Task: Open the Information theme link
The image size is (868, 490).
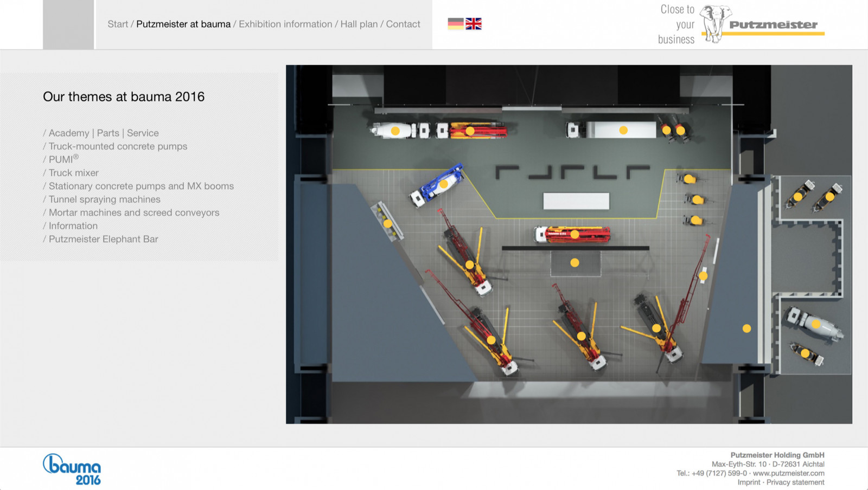Action: point(73,226)
